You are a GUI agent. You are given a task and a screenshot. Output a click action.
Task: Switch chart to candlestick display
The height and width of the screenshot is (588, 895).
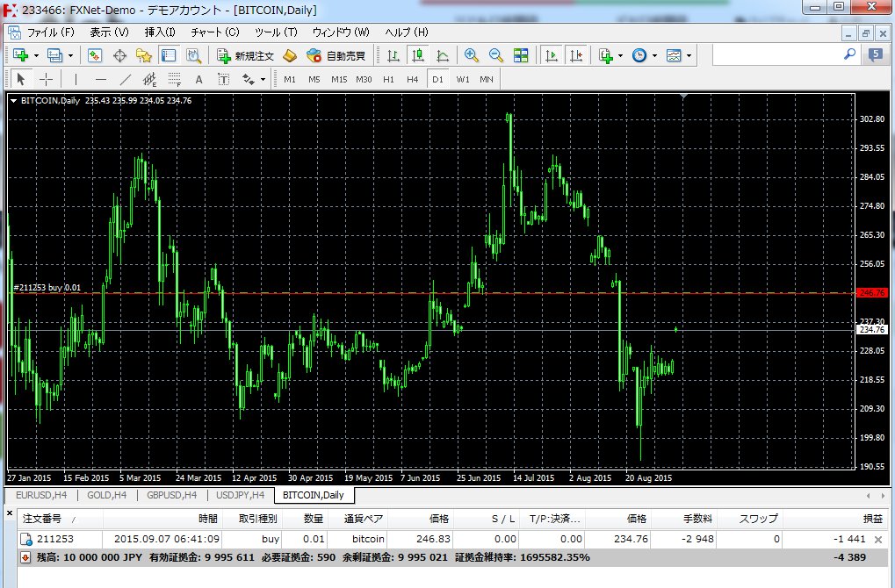coord(417,55)
